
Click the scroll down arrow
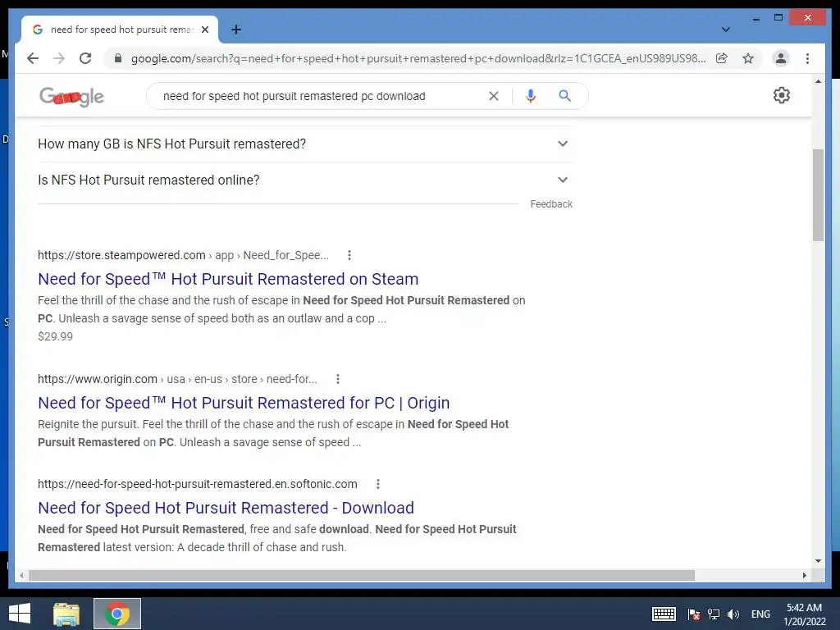click(x=818, y=561)
